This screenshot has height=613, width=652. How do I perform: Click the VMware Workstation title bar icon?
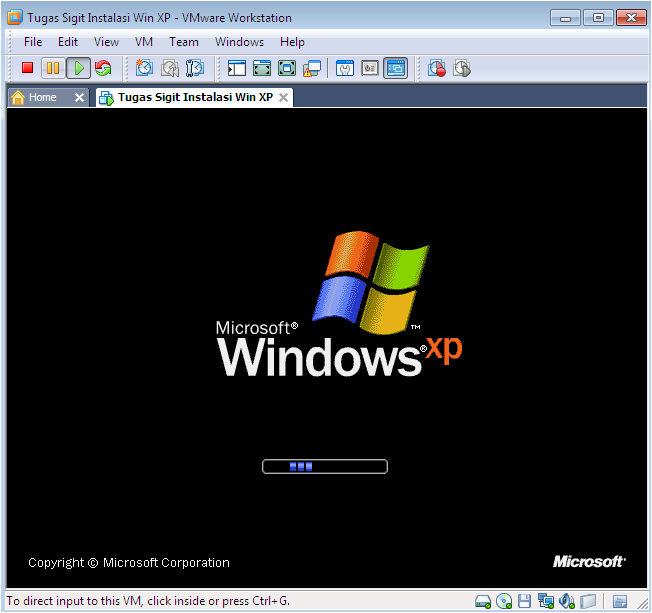coord(15,17)
